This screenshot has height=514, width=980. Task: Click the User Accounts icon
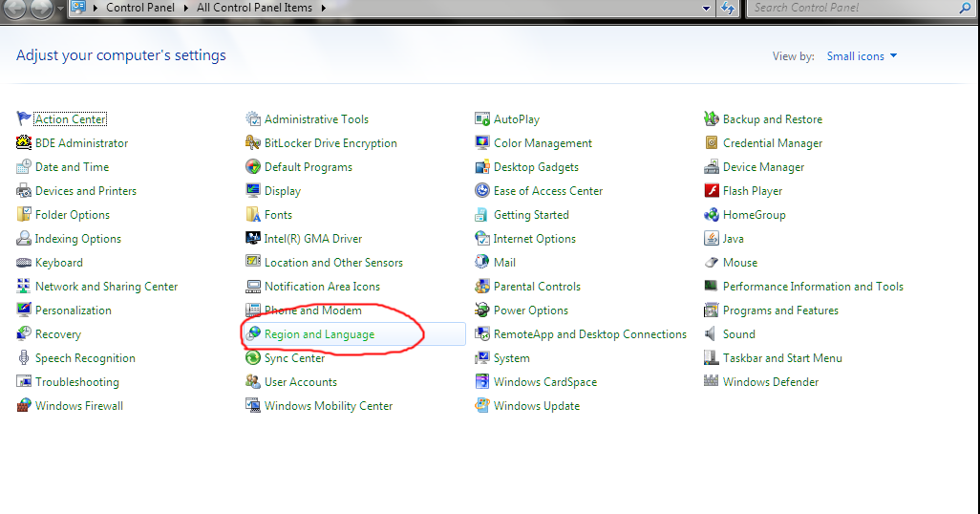(253, 381)
